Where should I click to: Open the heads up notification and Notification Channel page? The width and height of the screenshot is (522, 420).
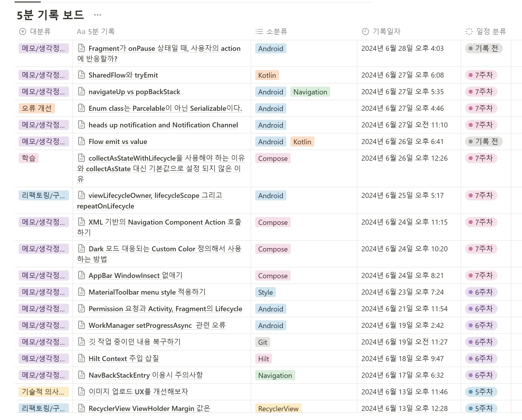pyautogui.click(x=163, y=125)
